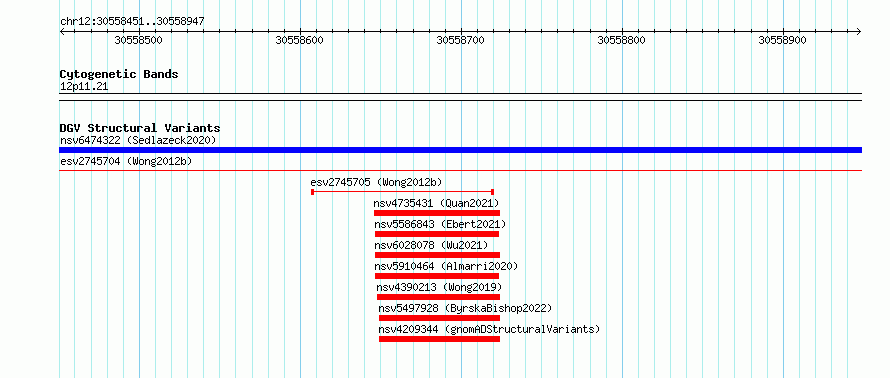Click the red bar under nsv5910464

437,276
